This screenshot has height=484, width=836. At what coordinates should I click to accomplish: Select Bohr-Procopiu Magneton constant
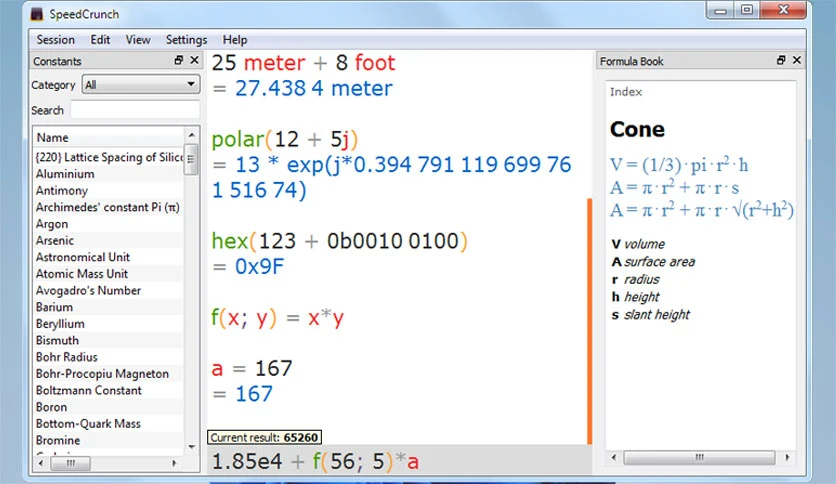point(109,374)
